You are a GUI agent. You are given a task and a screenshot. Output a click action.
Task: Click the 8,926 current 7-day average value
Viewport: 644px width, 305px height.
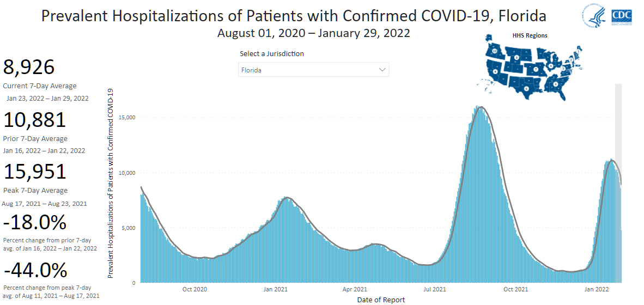29,68
